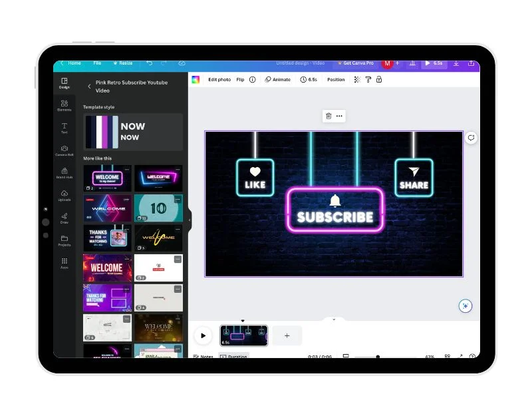Open the Brand Hub panel

(65, 172)
